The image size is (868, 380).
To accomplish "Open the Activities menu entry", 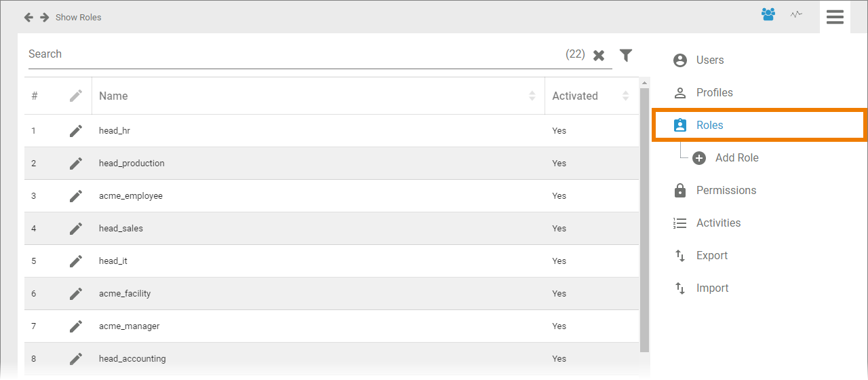I will 718,223.
